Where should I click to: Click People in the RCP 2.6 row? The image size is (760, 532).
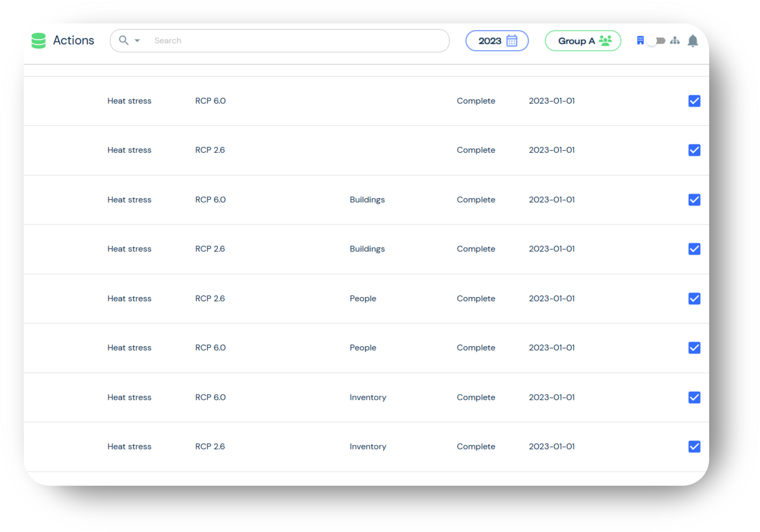coord(363,299)
